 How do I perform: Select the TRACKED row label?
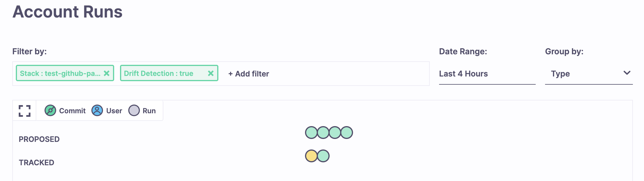(x=37, y=162)
